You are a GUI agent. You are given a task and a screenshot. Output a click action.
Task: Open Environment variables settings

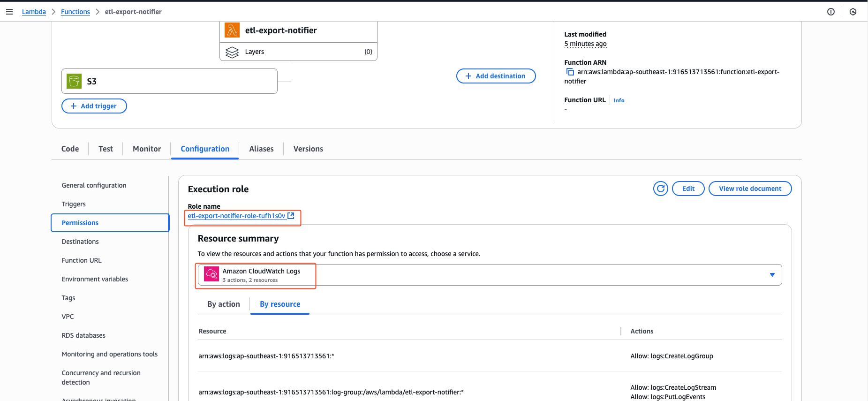coord(95,279)
